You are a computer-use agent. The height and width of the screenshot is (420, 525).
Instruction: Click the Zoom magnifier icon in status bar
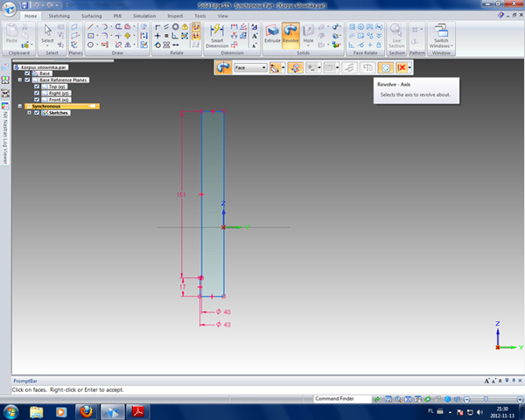click(x=398, y=399)
